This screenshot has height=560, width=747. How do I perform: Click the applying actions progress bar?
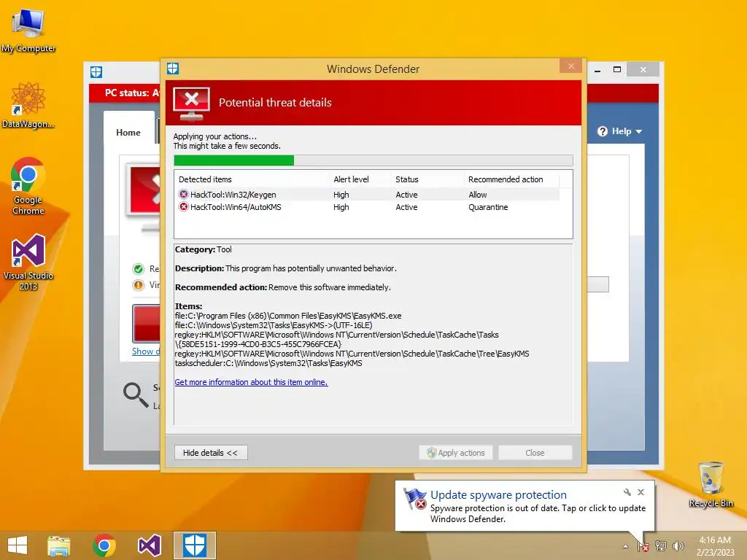pos(373,160)
